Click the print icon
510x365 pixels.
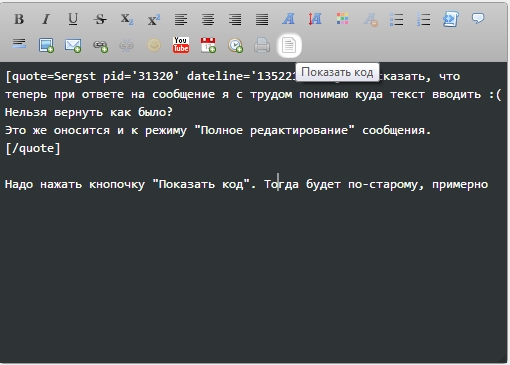262,45
